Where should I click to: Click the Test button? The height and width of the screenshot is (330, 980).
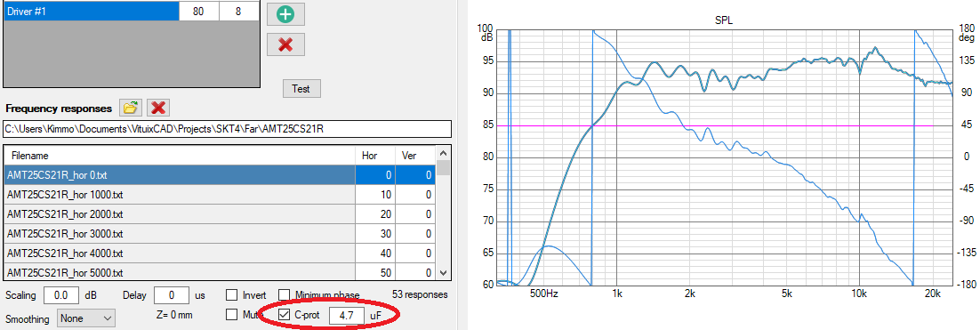point(301,89)
